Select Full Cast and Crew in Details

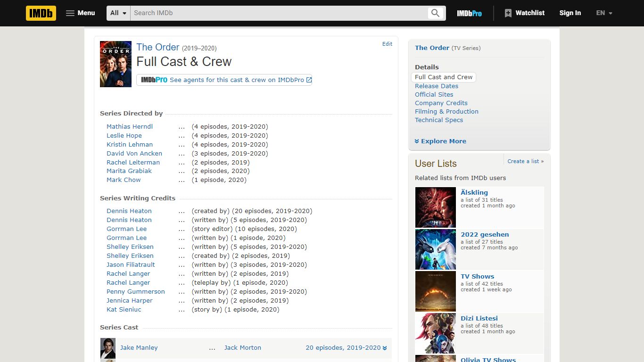point(444,77)
